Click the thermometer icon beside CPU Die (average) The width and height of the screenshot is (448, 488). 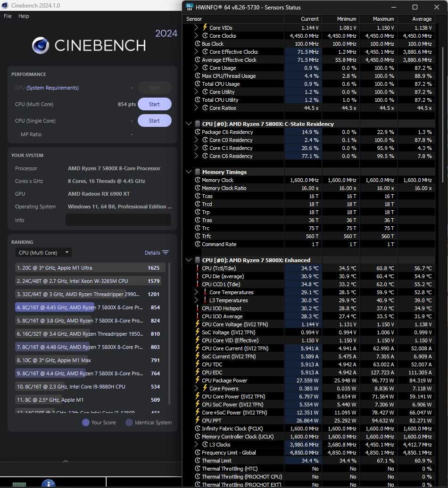point(198,276)
